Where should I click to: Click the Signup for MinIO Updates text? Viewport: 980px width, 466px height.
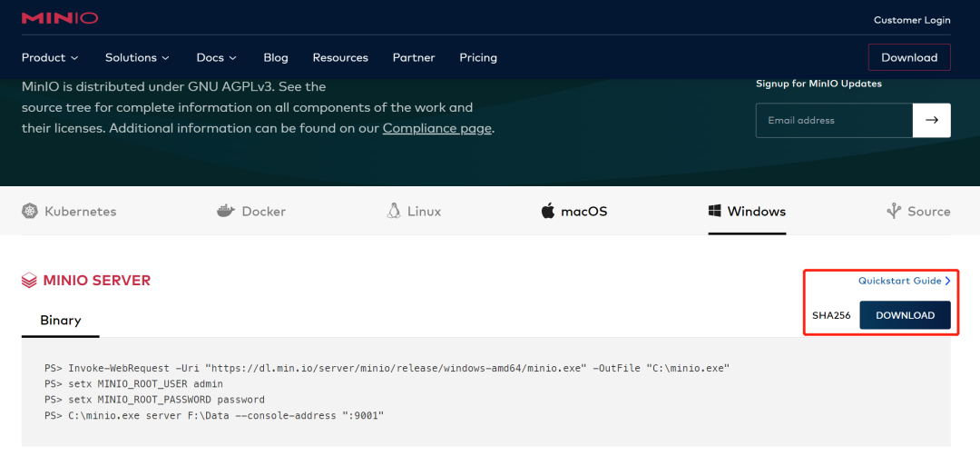coord(818,84)
